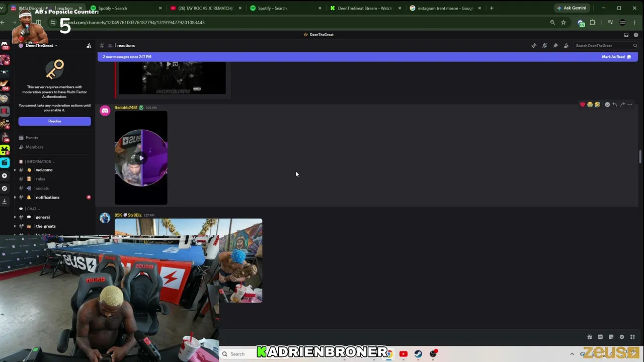Open pinned messages with the pin icon
The height and width of the screenshot is (362, 644).
click(x=555, y=46)
